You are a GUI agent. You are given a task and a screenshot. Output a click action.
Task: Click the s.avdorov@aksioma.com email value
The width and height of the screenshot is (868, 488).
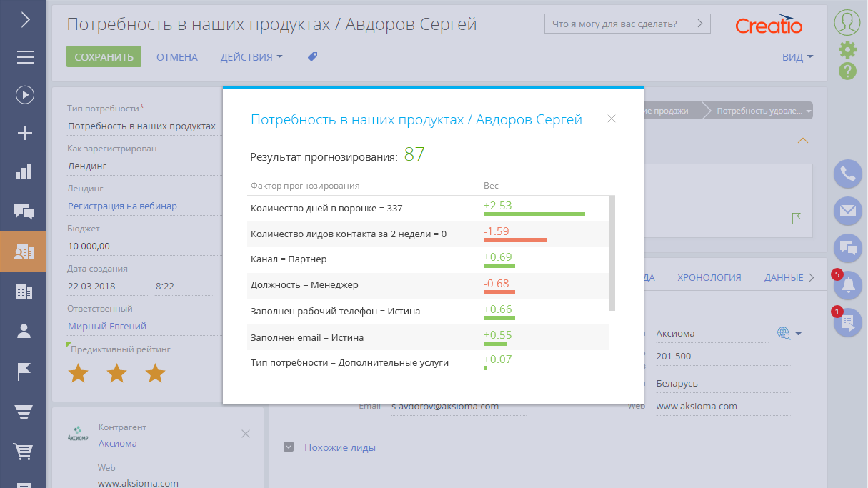coord(445,407)
